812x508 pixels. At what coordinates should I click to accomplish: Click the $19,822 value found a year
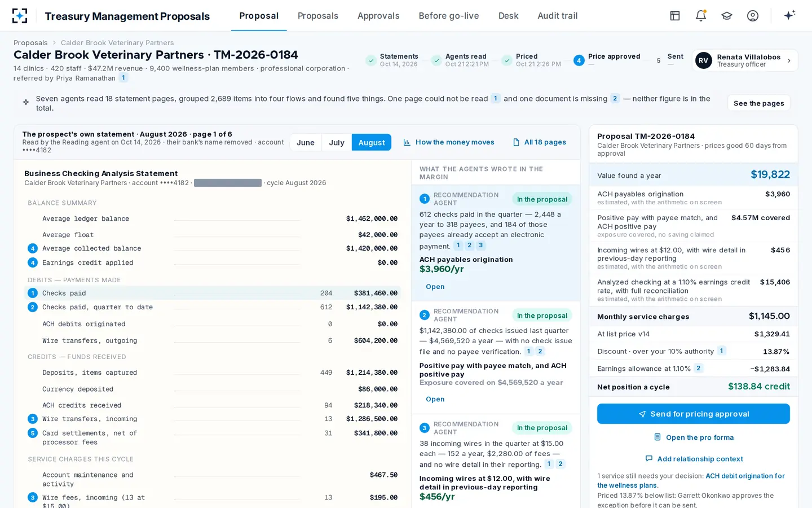(770, 174)
